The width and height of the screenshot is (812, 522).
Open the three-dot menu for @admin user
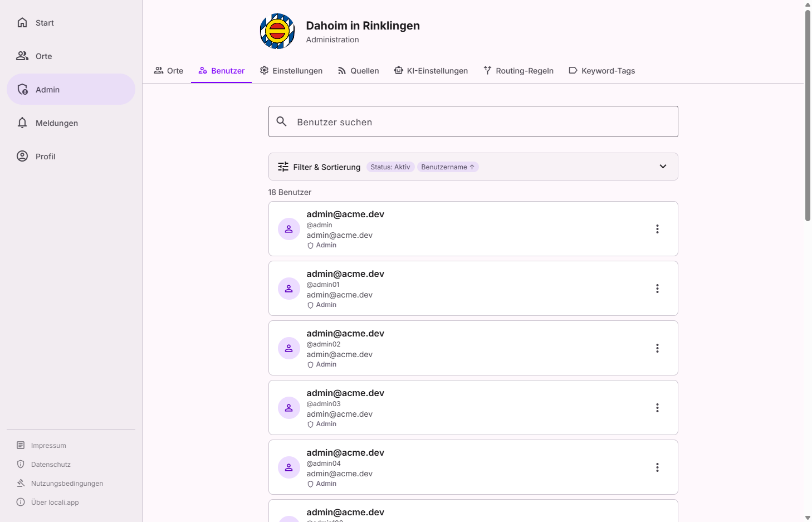pyautogui.click(x=657, y=229)
